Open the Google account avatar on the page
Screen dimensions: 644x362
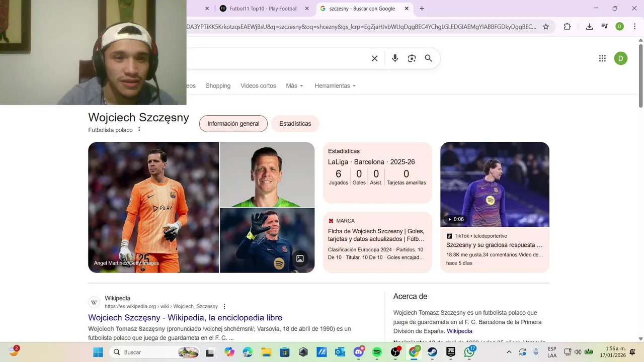[620, 58]
